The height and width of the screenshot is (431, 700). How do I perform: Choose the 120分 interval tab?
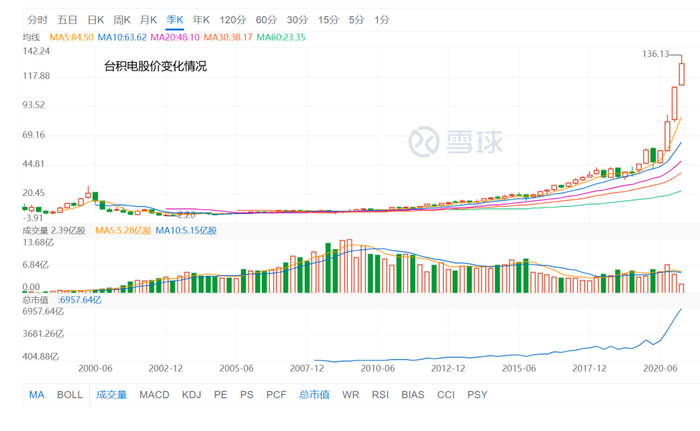click(233, 20)
